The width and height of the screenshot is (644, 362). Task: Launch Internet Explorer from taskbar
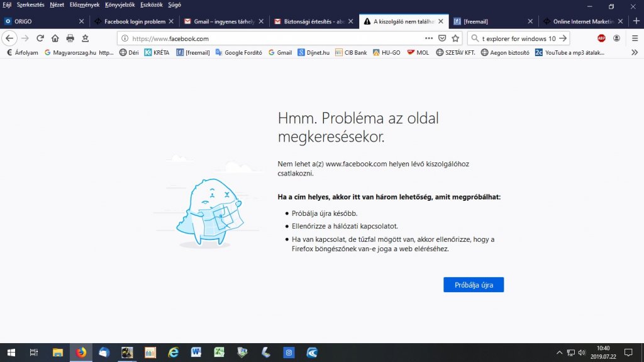[x=174, y=353]
